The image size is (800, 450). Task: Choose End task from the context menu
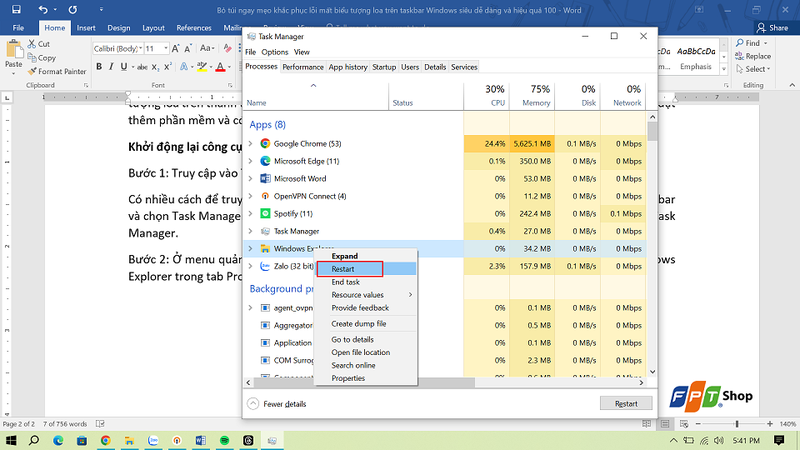[x=366, y=282]
